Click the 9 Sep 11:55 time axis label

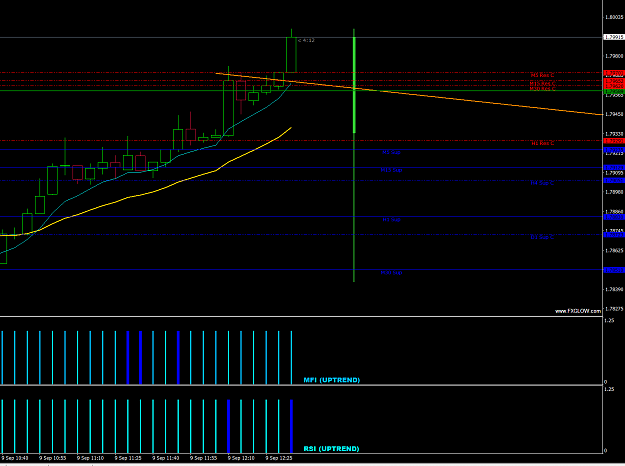tap(203, 458)
